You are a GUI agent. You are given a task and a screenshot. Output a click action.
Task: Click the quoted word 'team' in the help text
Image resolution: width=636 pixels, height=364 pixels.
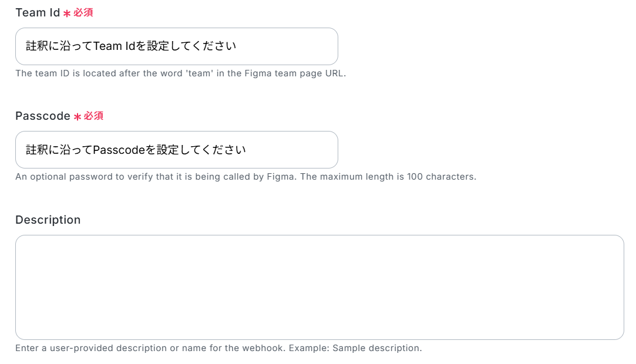pos(200,73)
